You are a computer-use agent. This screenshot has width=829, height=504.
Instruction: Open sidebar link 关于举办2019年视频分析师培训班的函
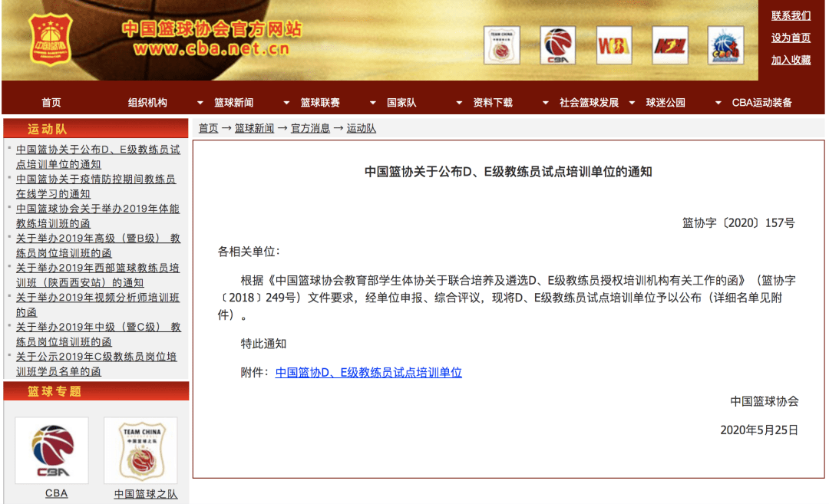click(x=97, y=305)
